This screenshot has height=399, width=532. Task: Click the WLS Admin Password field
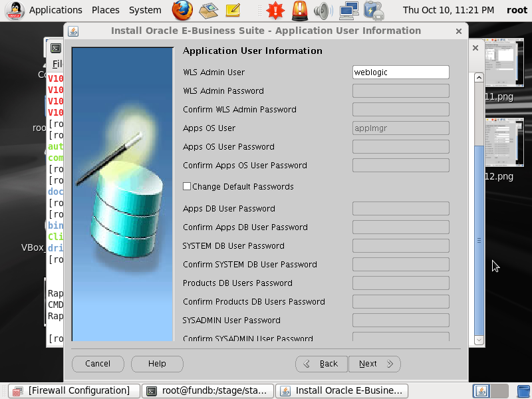[x=401, y=91]
